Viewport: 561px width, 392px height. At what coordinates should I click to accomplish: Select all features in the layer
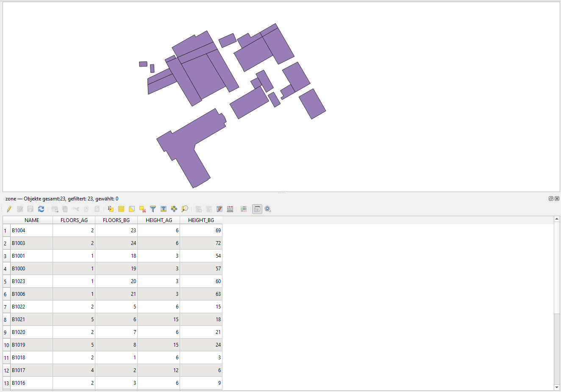tap(121, 209)
